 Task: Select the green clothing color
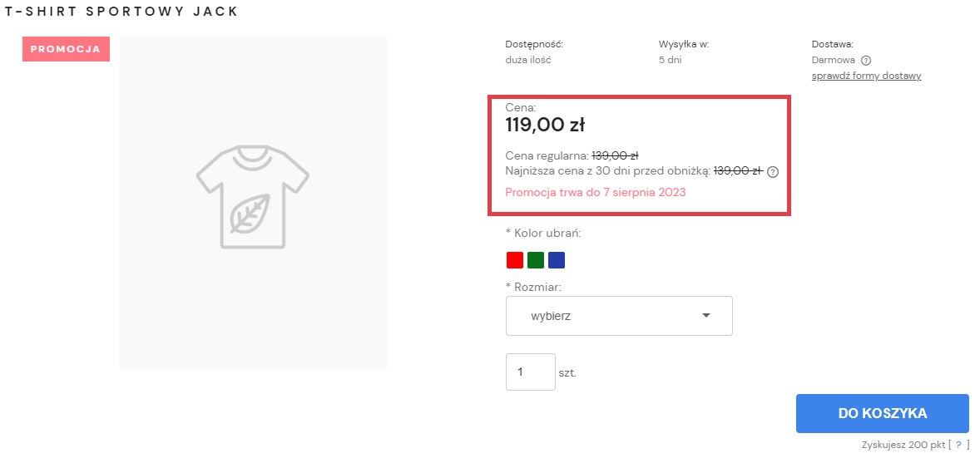[x=536, y=260]
